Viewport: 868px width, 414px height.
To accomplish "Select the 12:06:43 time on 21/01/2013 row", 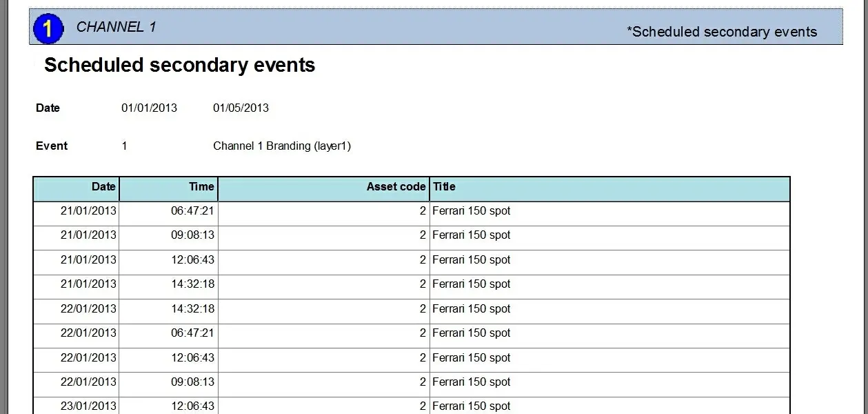I will [x=192, y=260].
